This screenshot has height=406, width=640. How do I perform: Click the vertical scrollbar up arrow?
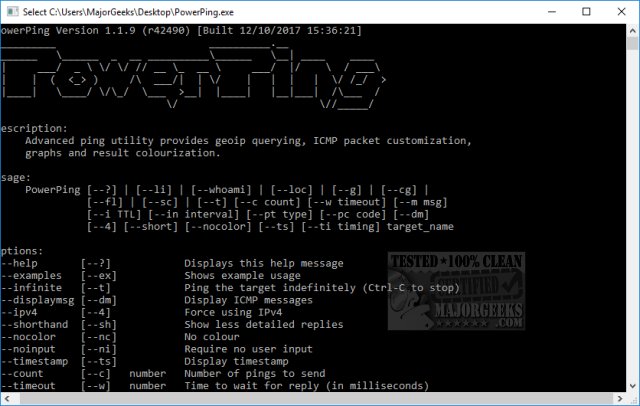[632, 31]
